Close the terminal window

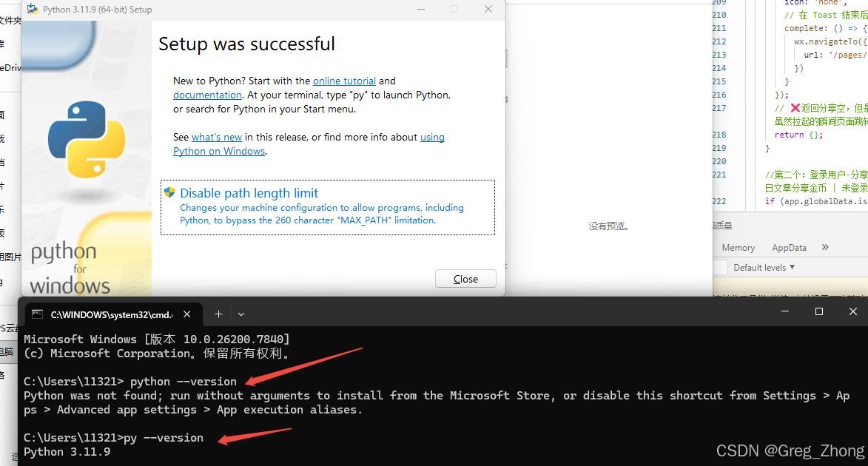click(853, 311)
